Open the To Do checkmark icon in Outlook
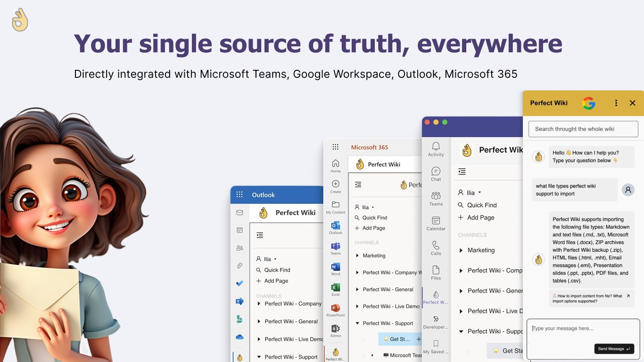The width and height of the screenshot is (644, 362). click(x=239, y=283)
